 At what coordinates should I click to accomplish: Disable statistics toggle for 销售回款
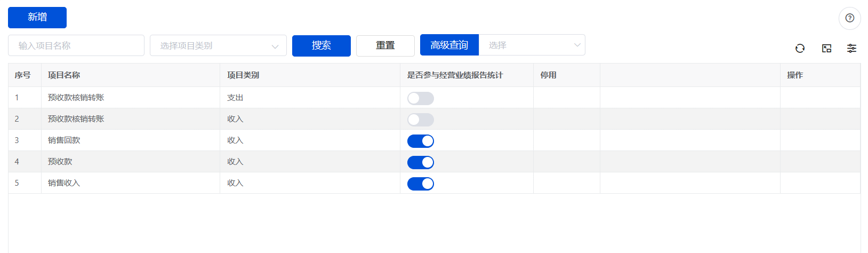click(x=421, y=141)
